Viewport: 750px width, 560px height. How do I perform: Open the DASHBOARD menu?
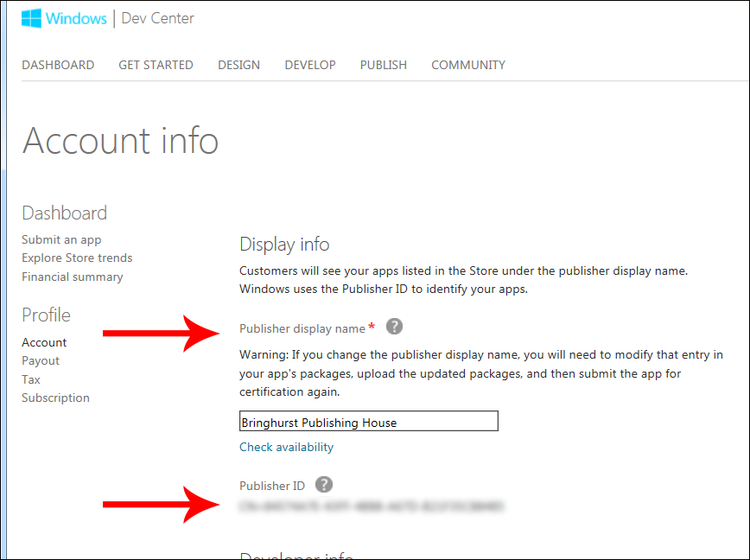coord(58,65)
